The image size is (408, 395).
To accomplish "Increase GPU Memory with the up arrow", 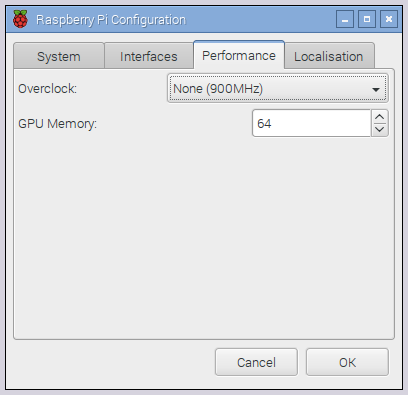I will tap(380, 117).
